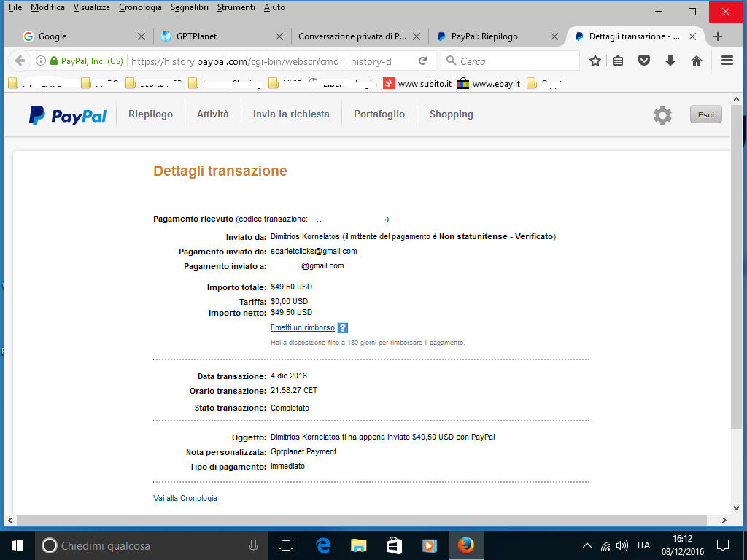
Task: Click Emetti un rimborso link
Action: coord(303,327)
